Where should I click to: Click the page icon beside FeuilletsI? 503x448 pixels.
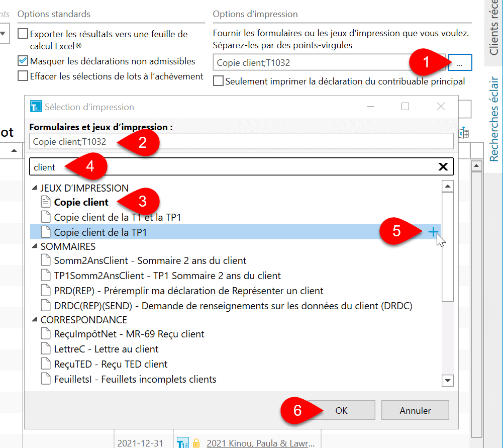coord(46,379)
